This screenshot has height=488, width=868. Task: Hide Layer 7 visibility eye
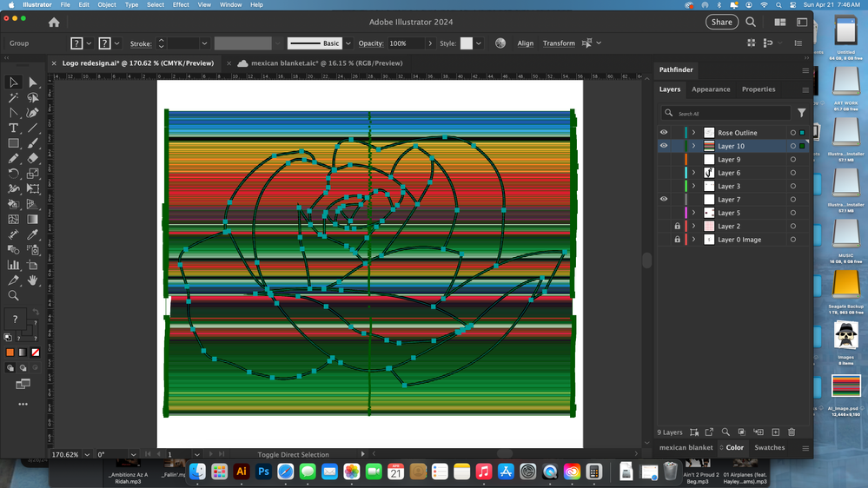[664, 199]
